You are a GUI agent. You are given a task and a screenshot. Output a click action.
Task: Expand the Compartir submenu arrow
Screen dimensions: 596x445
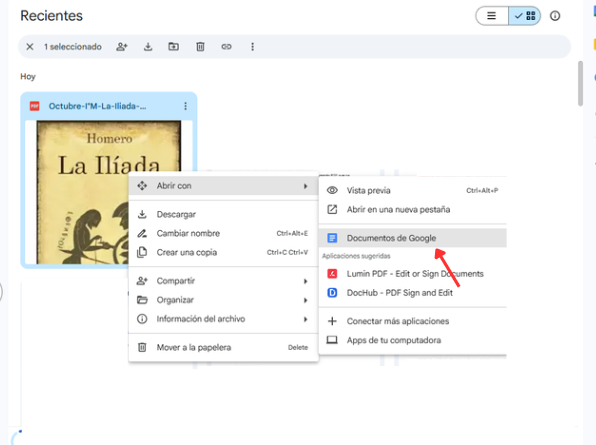pos(305,281)
